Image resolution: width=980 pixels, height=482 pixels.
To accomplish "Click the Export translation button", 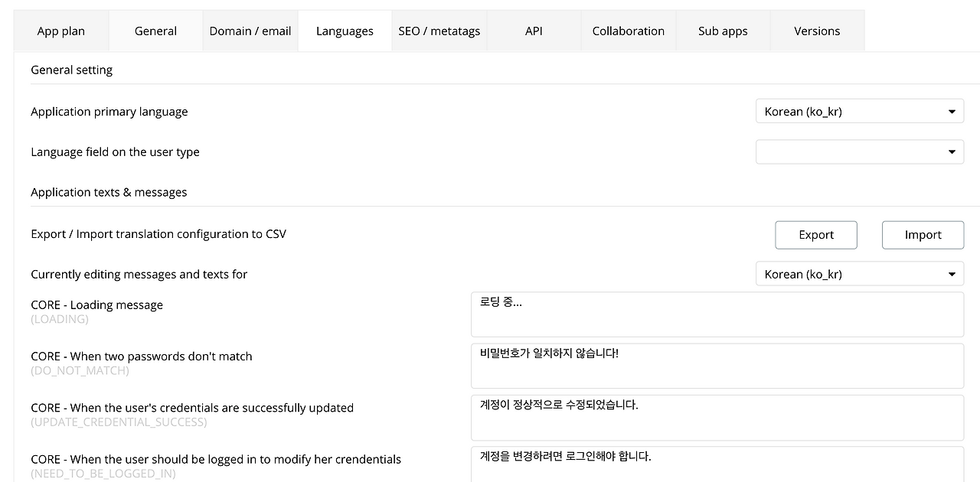I will click(816, 235).
